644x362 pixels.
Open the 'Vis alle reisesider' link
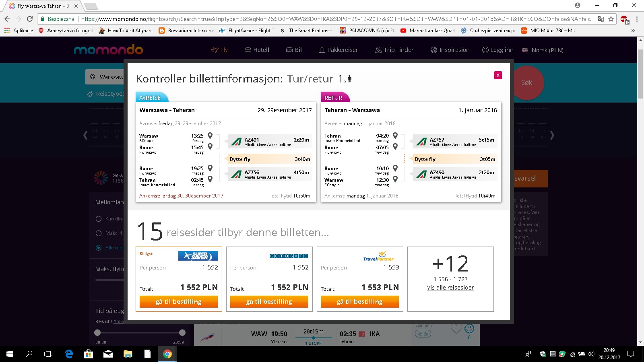(x=450, y=288)
